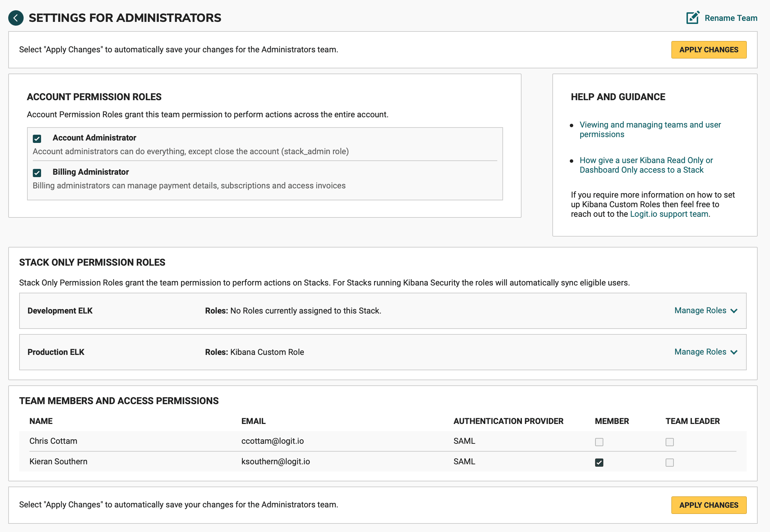Check Team Leader box for Chris Cottam
770x532 pixels.
[x=669, y=442]
